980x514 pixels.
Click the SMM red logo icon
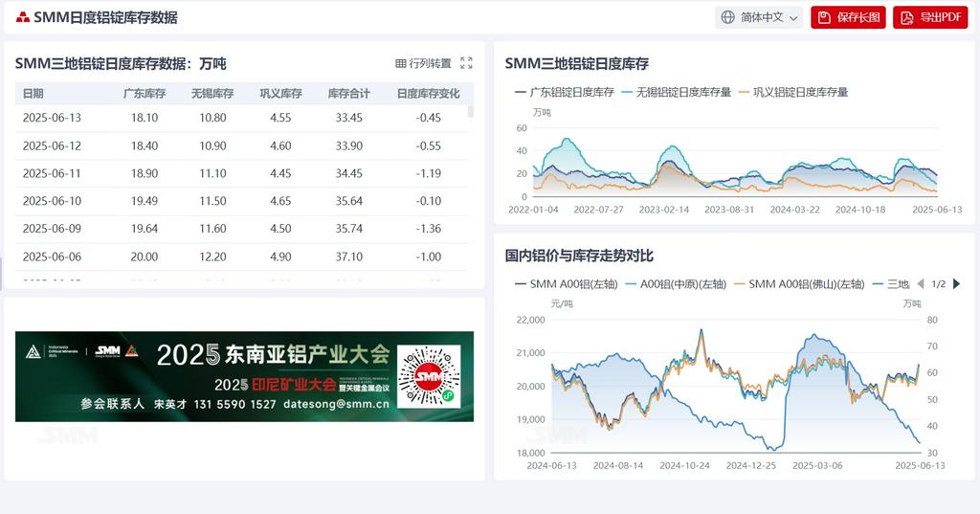pos(23,17)
